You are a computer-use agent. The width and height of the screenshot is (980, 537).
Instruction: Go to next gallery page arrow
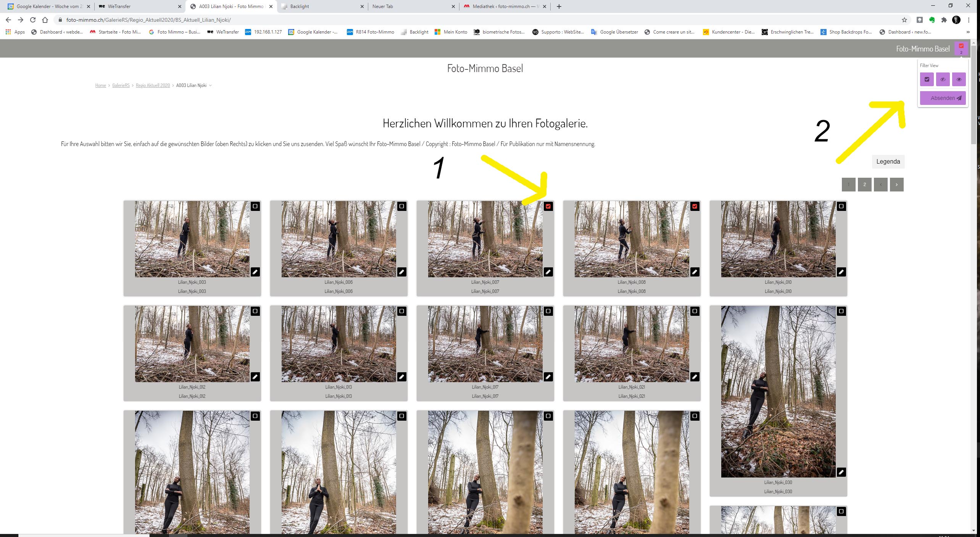pyautogui.click(x=896, y=185)
